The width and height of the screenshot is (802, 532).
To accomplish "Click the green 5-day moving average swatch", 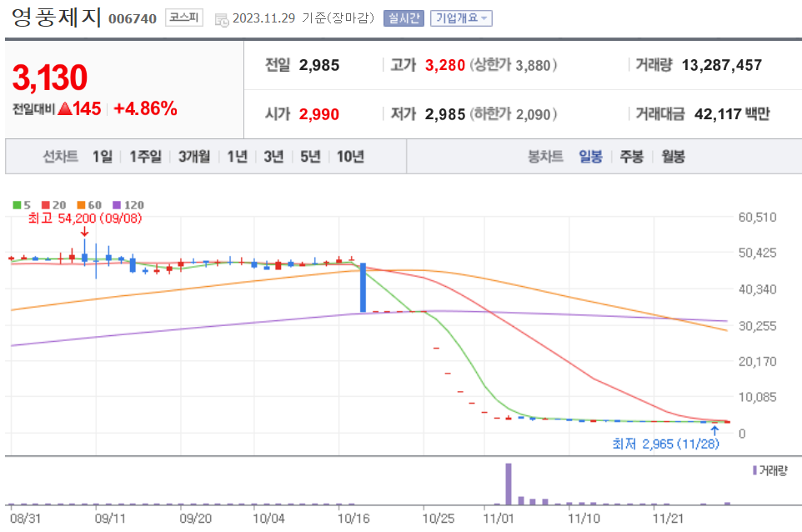I will tap(17, 205).
